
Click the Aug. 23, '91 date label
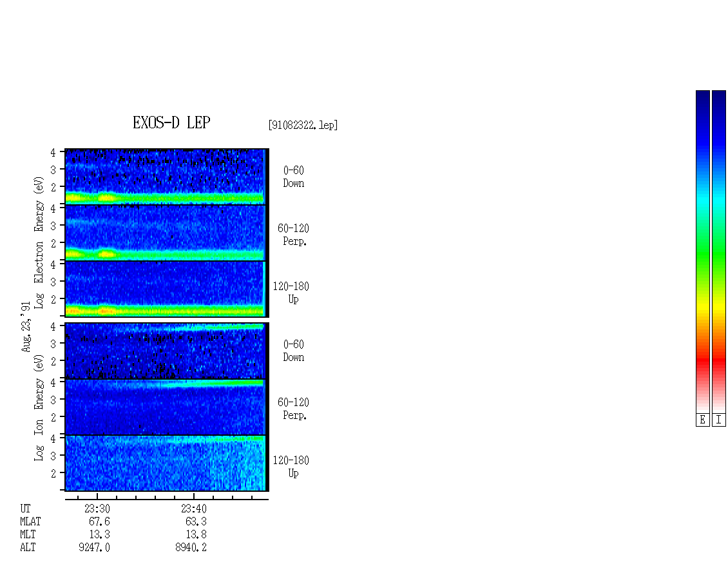(x=26, y=327)
